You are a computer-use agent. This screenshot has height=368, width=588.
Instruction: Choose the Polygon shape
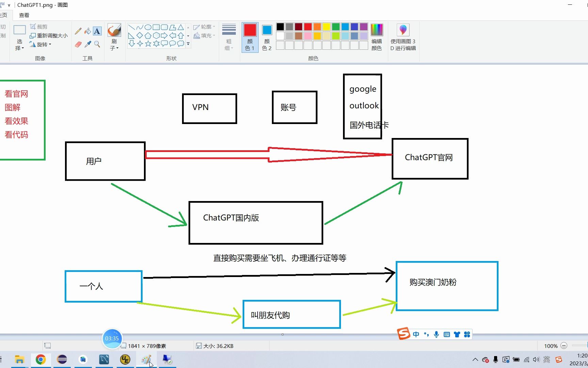point(173,27)
